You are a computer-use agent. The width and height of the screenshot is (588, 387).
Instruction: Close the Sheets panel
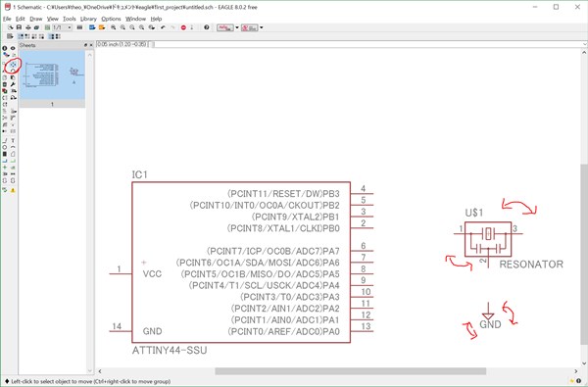coord(91,45)
